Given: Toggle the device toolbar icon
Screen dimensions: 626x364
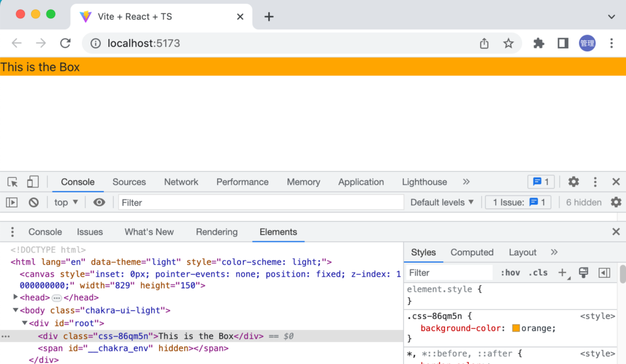Looking at the screenshot, I should 32,182.
